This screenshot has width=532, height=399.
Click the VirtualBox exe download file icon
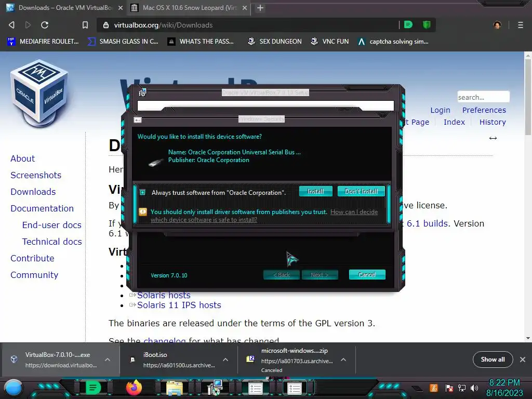pos(14,360)
